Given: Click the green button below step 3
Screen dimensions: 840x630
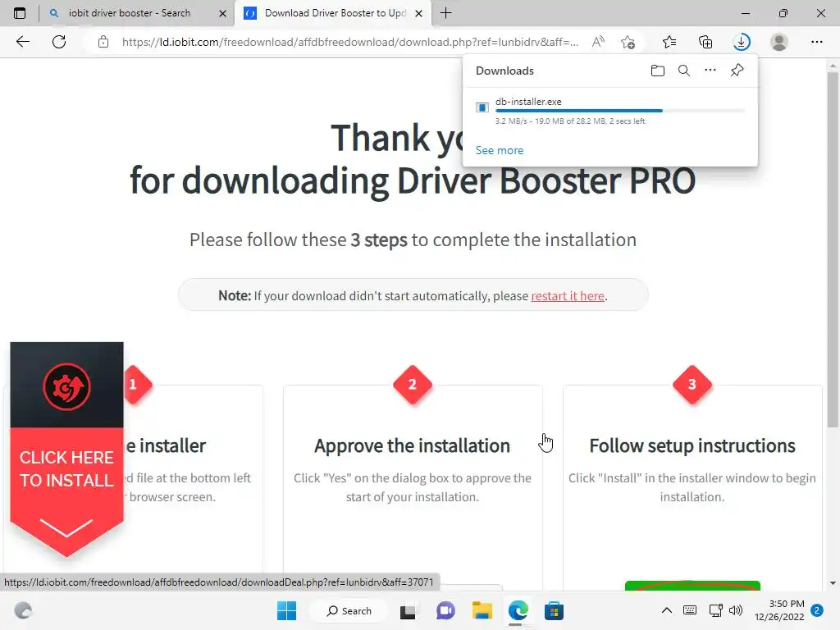Looking at the screenshot, I should pos(692,586).
